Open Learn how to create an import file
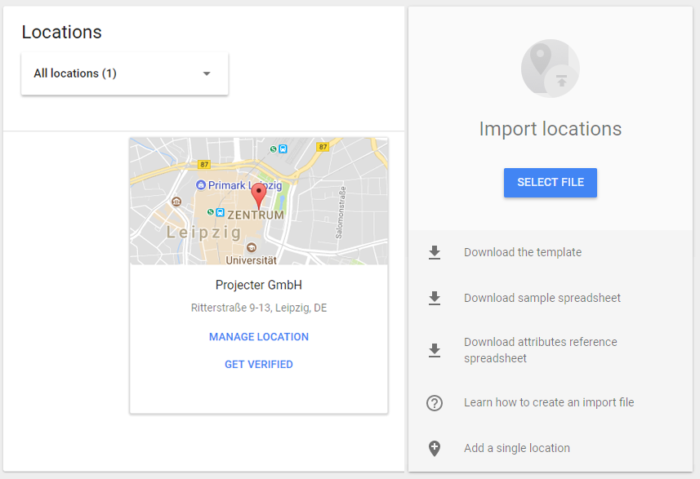This screenshot has height=479, width=700. point(549,402)
